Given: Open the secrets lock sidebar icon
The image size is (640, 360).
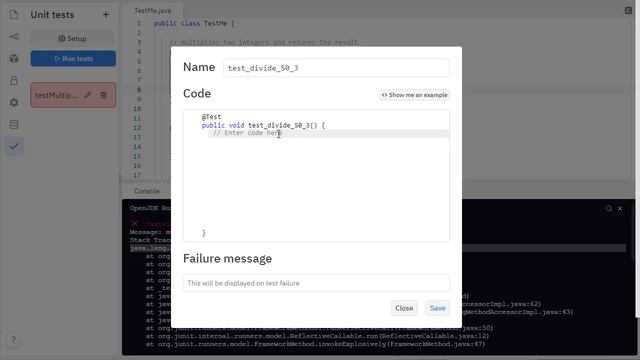Looking at the screenshot, I should pos(14,80).
